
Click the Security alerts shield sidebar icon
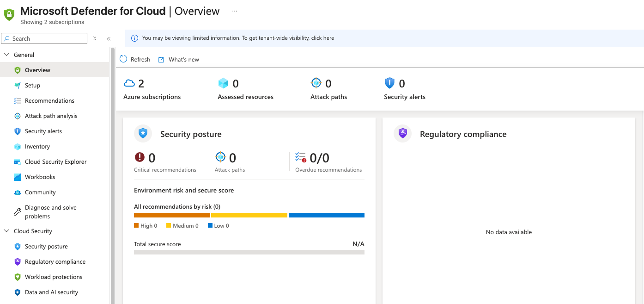18,131
